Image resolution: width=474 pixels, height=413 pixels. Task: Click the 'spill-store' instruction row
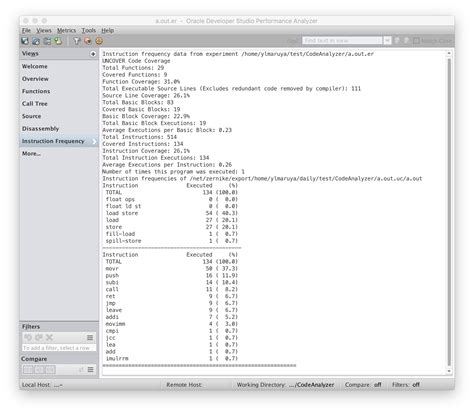click(x=172, y=241)
